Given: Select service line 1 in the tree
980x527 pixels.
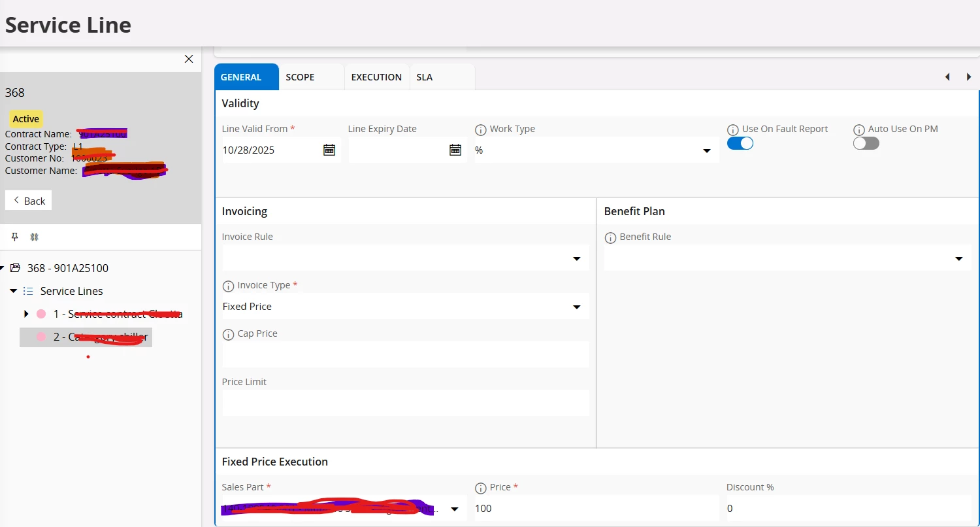Looking at the screenshot, I should (118, 314).
